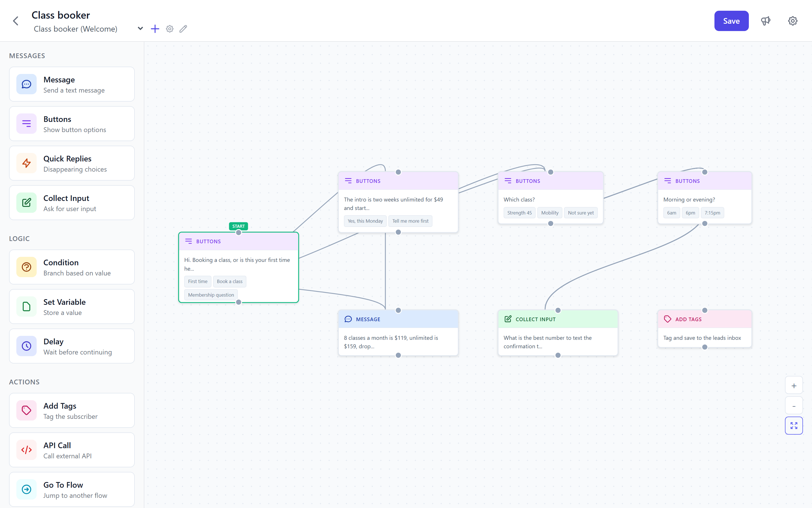Select the Buttons list icon in sidebar
This screenshot has width=812, height=508.
click(x=27, y=124)
